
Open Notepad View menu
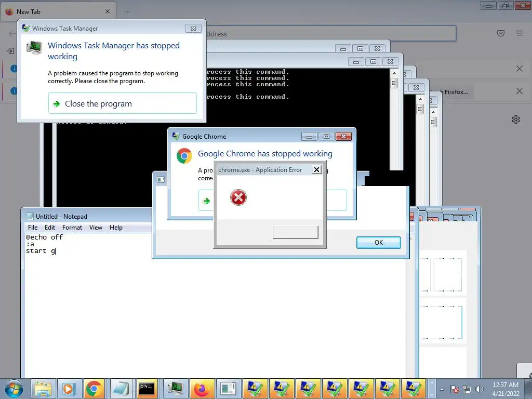pos(96,228)
